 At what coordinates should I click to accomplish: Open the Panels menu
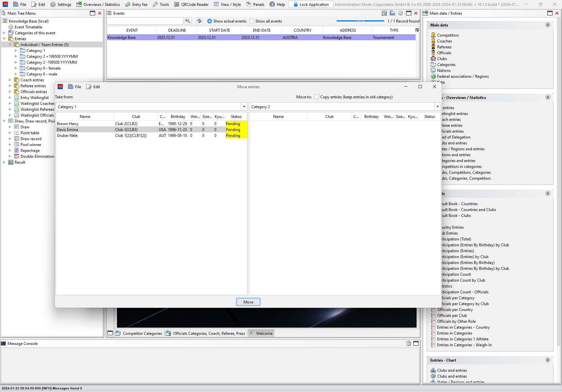pyautogui.click(x=255, y=4)
